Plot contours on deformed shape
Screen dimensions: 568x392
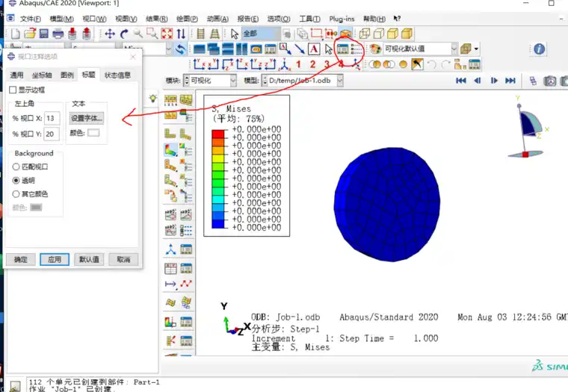(x=170, y=149)
